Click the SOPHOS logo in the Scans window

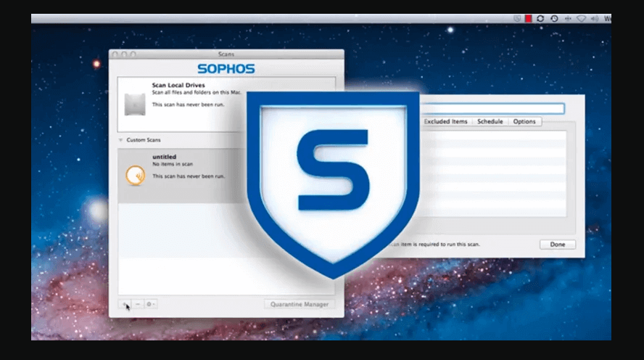tap(226, 69)
